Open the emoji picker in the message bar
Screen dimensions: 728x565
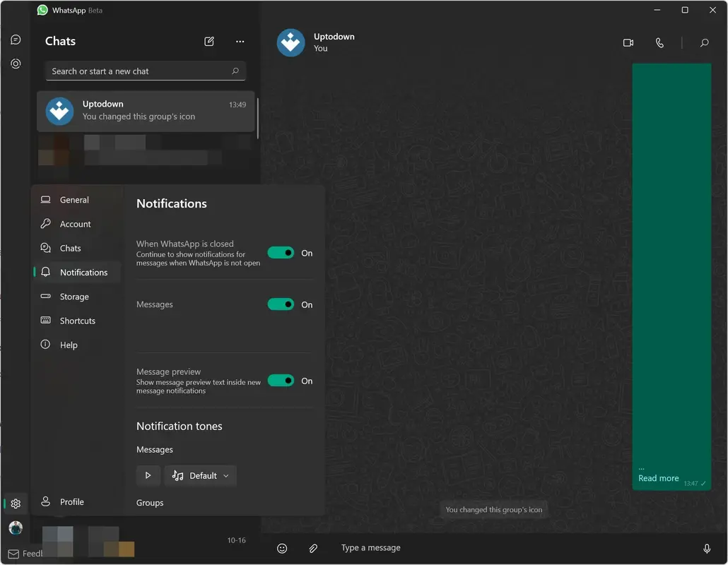282,548
